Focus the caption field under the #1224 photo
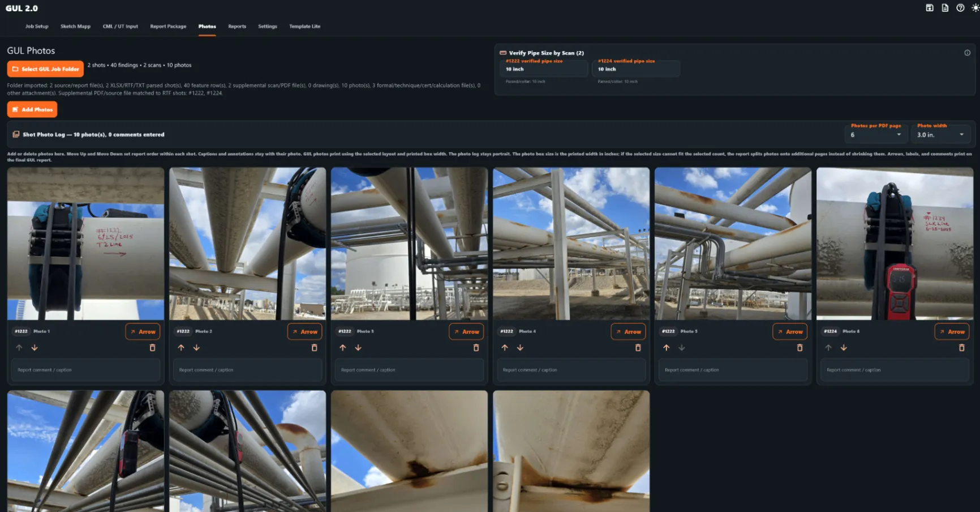This screenshot has width=980, height=512. pos(895,370)
